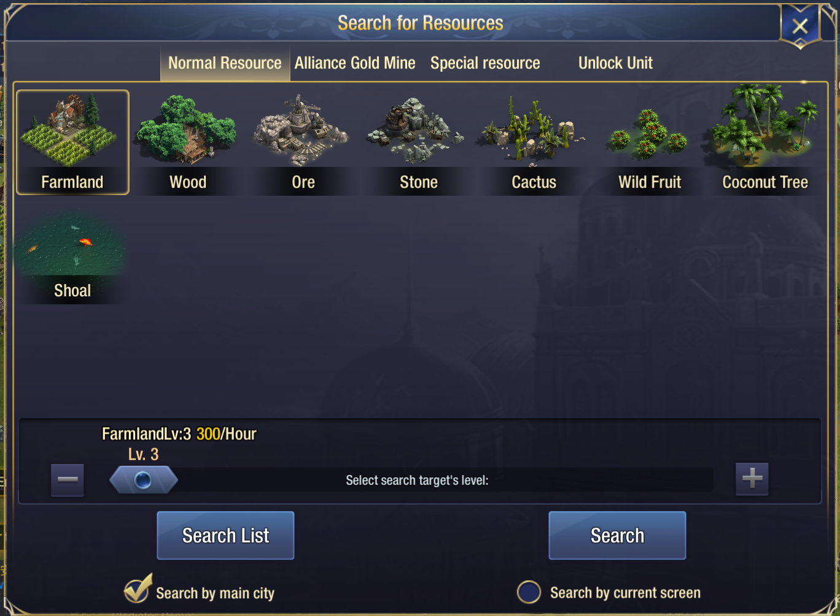Screen dimensions: 840x616
Task: Enable Search by main city checkbox
Action: click(138, 590)
